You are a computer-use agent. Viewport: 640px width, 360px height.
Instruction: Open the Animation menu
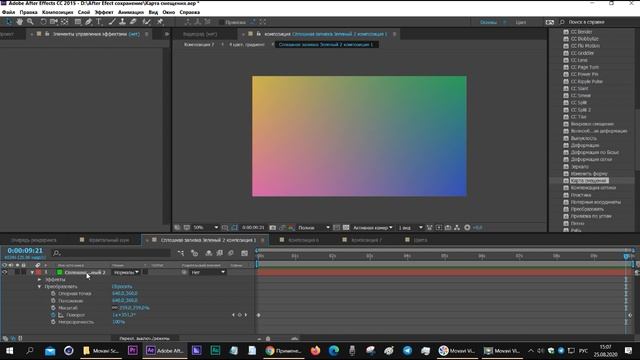131,12
